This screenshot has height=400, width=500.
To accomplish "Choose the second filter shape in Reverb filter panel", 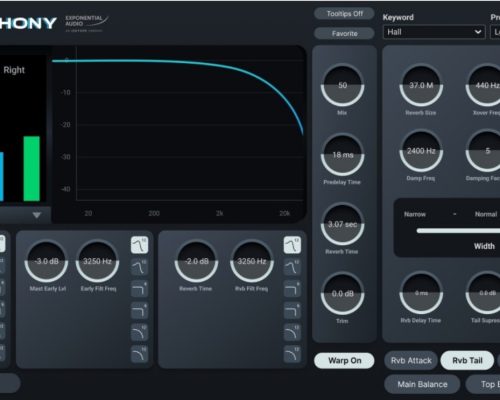I will (x=292, y=267).
